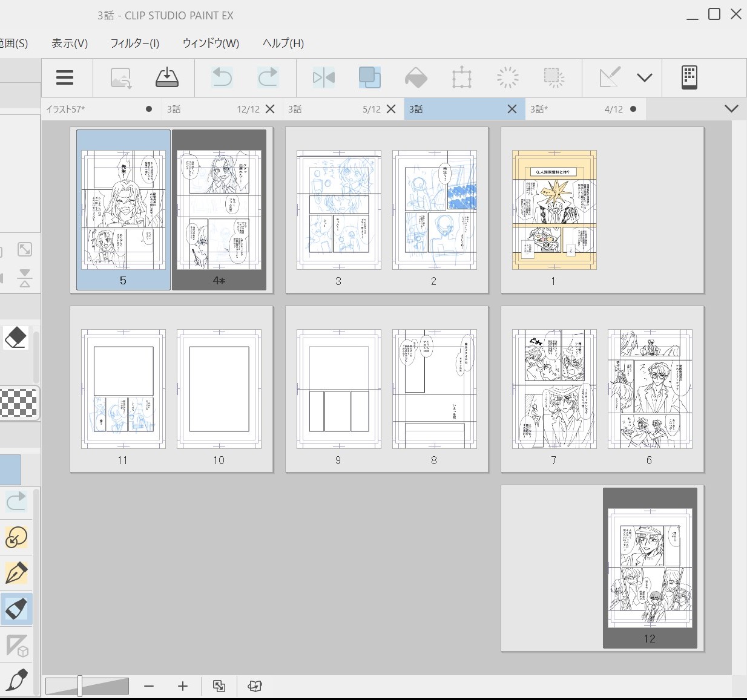747x700 pixels.
Task: Toggle the snap to ruler icon
Action: [610, 77]
